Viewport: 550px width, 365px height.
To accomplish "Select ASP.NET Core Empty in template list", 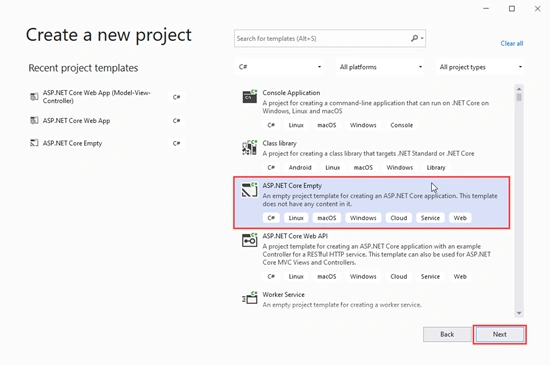I will [371, 203].
